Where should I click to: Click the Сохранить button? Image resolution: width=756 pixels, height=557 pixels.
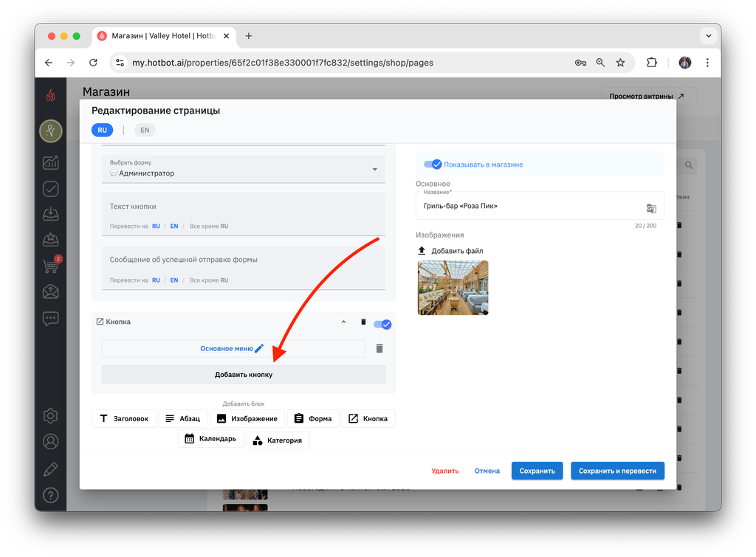pyautogui.click(x=537, y=471)
